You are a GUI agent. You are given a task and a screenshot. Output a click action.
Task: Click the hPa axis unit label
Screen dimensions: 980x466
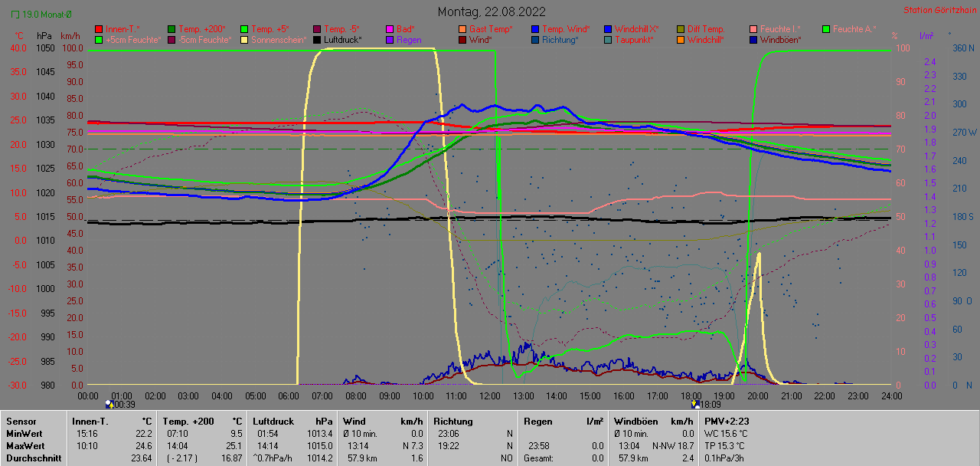click(x=44, y=36)
